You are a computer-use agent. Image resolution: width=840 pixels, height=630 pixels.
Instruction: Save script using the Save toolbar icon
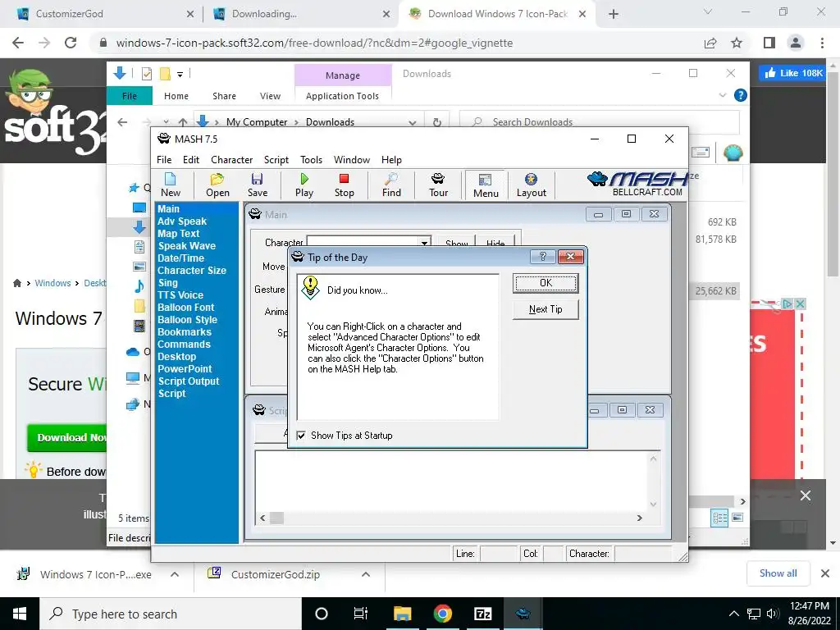257,185
